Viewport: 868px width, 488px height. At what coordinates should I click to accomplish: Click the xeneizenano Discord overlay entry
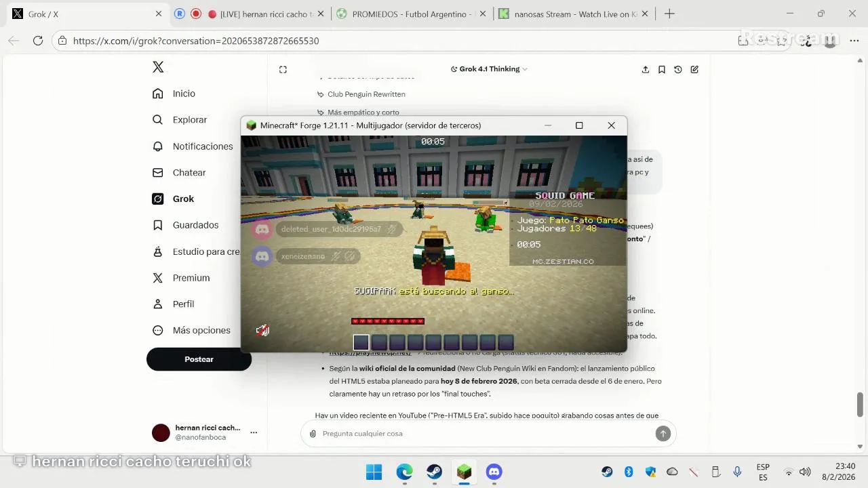(x=305, y=256)
